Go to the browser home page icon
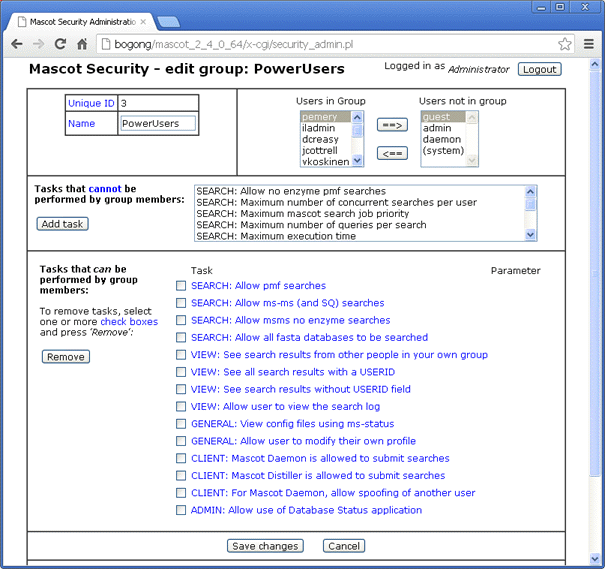 pyautogui.click(x=82, y=44)
